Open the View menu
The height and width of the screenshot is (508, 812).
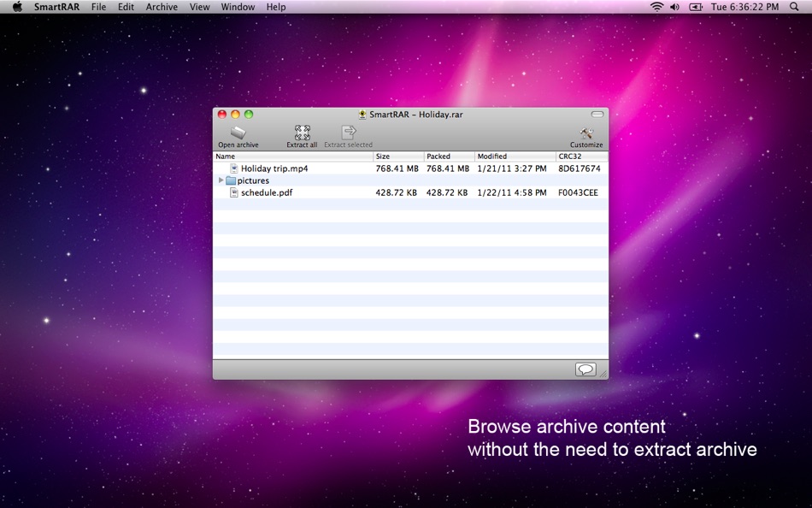(199, 7)
